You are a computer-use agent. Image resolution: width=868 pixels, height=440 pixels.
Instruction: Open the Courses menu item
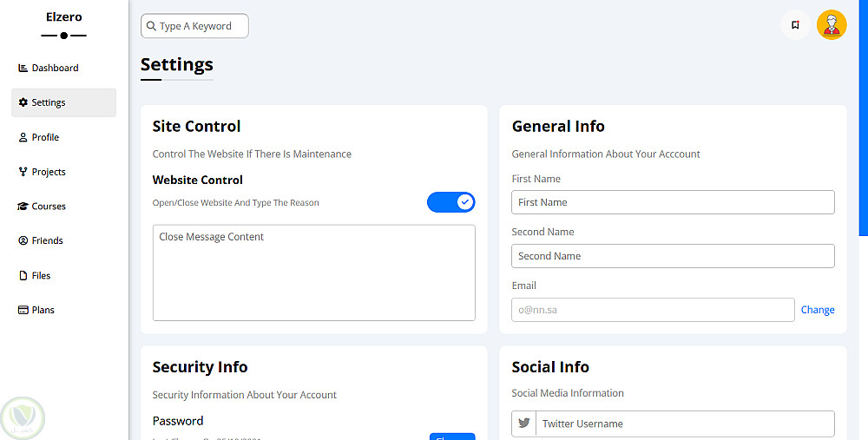(x=49, y=207)
